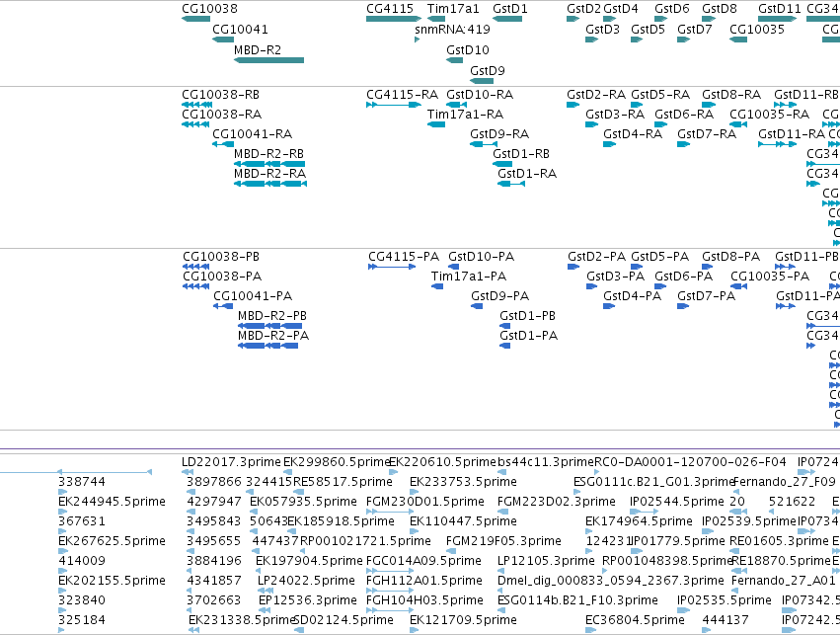Select protein CG10038-PB
The height and width of the screenshot is (635, 840).
coord(221,257)
